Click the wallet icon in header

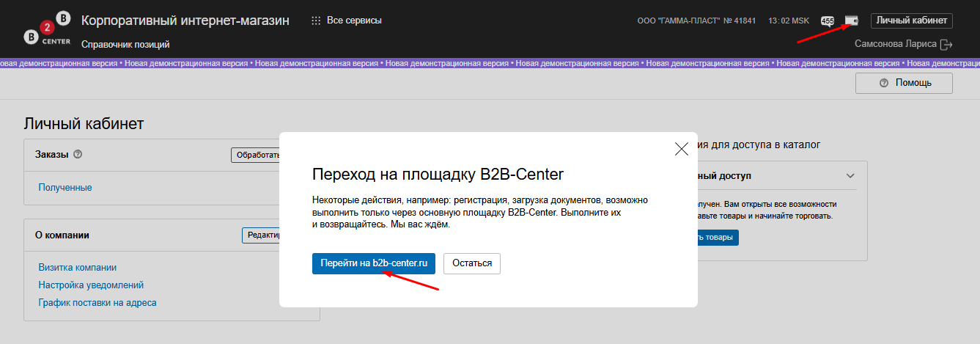click(x=851, y=21)
